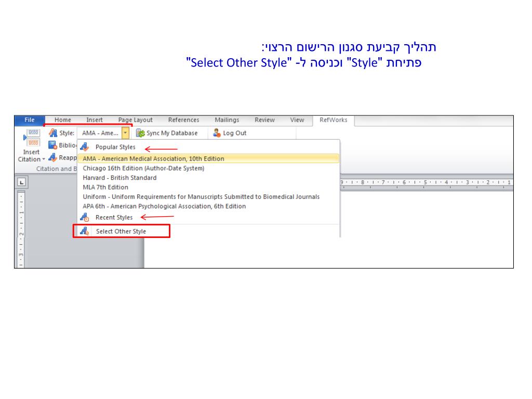
Task: Log Out of RefWorks
Action: tap(234, 134)
